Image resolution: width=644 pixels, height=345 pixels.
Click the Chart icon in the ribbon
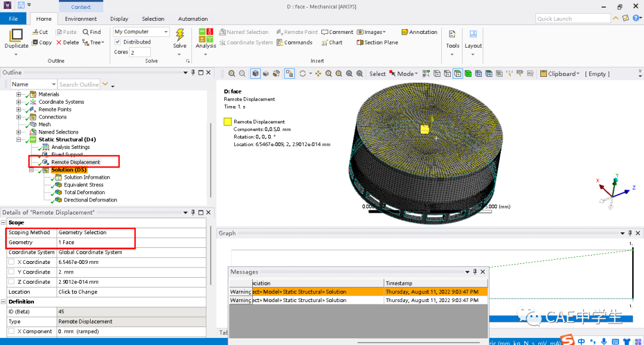(x=325, y=42)
